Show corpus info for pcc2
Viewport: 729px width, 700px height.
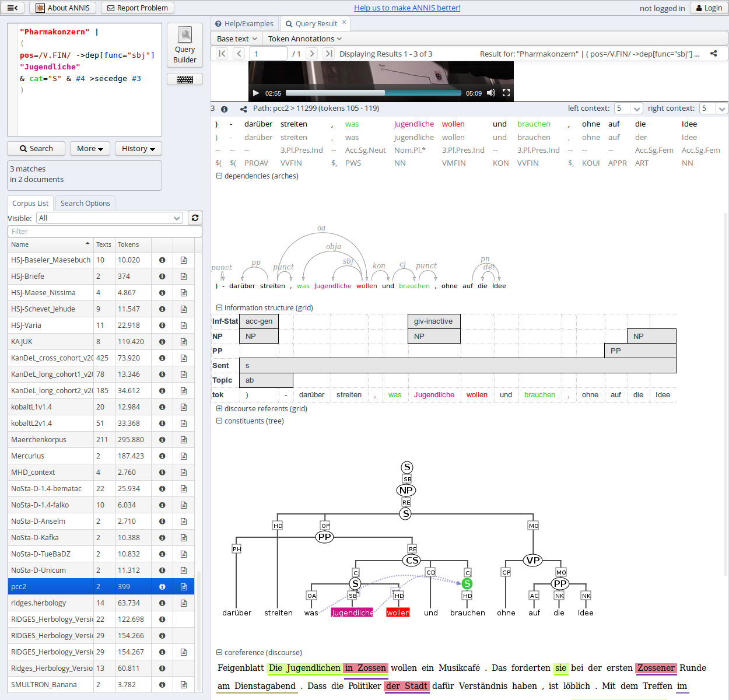coord(162,586)
